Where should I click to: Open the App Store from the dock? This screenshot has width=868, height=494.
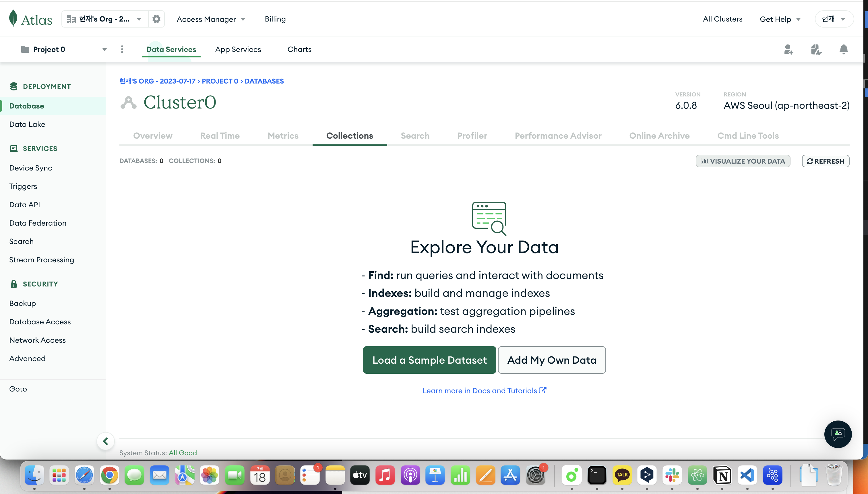[x=510, y=475]
